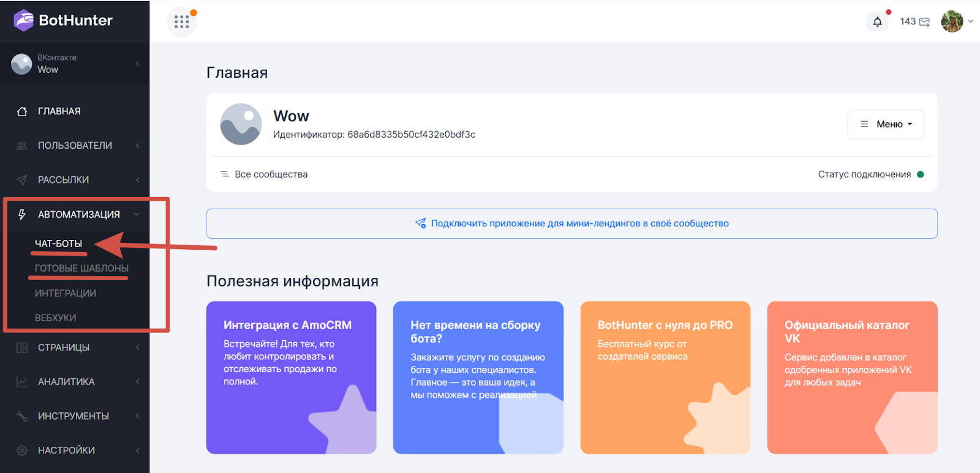Open the BotHunter с нуля до PRO card
Viewport: 980px width, 473px height.
pyautogui.click(x=665, y=377)
